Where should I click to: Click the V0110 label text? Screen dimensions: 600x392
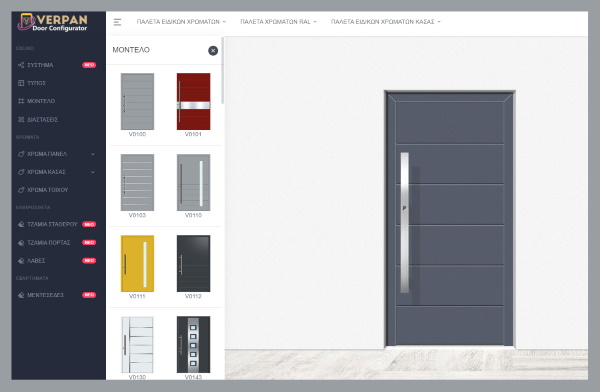click(x=193, y=216)
